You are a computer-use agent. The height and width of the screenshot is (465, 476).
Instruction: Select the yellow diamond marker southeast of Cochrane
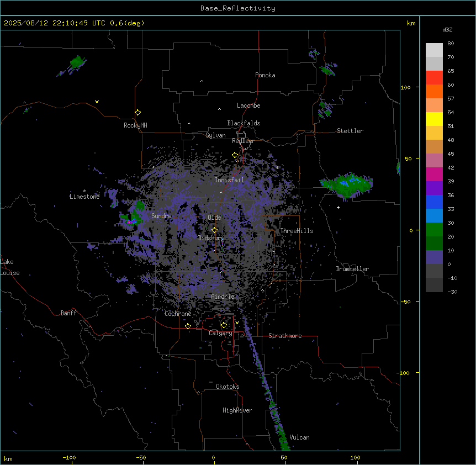click(188, 326)
